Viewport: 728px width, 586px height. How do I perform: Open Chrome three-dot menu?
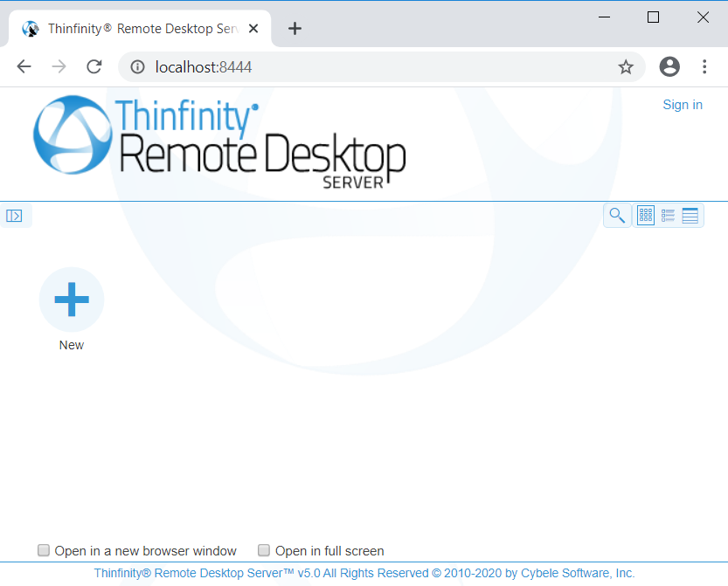coord(704,67)
